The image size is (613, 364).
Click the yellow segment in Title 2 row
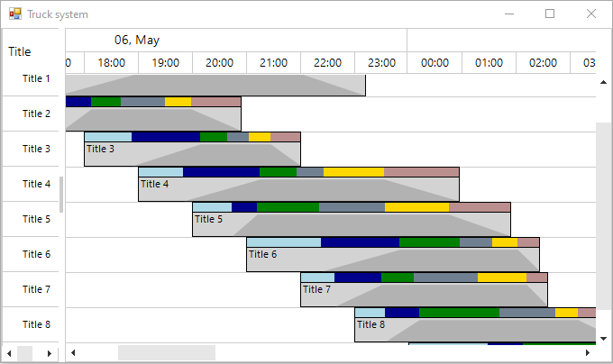click(x=178, y=102)
